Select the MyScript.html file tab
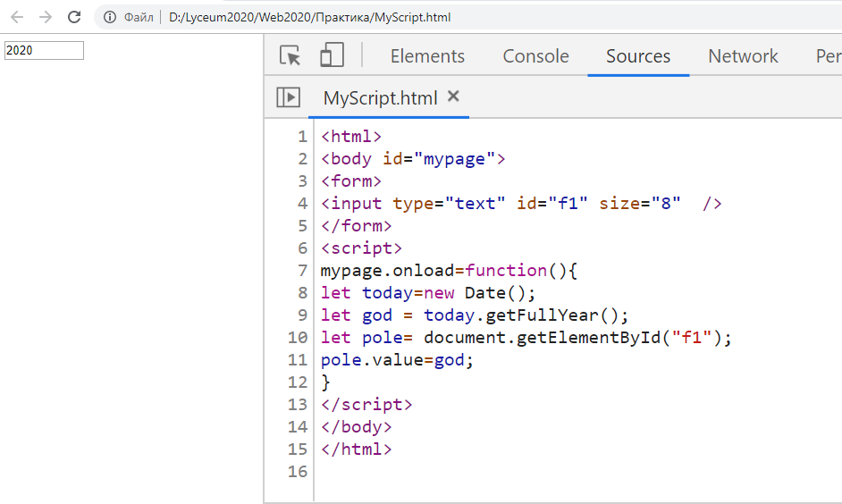Image resolution: width=842 pixels, height=504 pixels. point(380,98)
